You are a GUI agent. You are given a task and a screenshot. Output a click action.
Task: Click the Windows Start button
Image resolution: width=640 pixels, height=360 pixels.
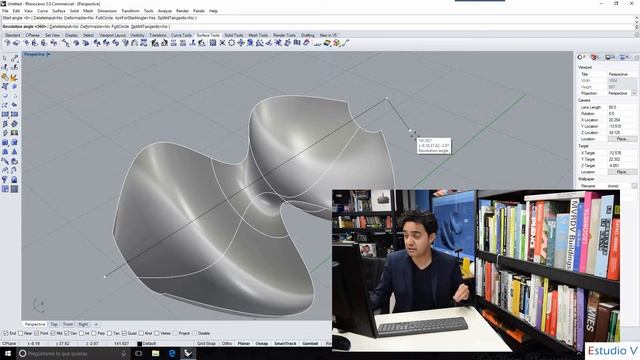pyautogui.click(x=7, y=353)
